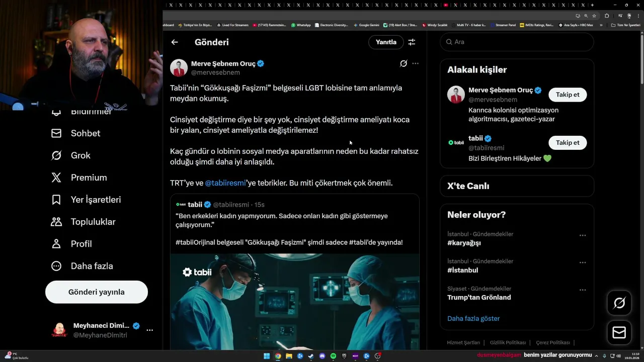
Task: Click the Daha fazla circle icon
Action: tap(56, 266)
